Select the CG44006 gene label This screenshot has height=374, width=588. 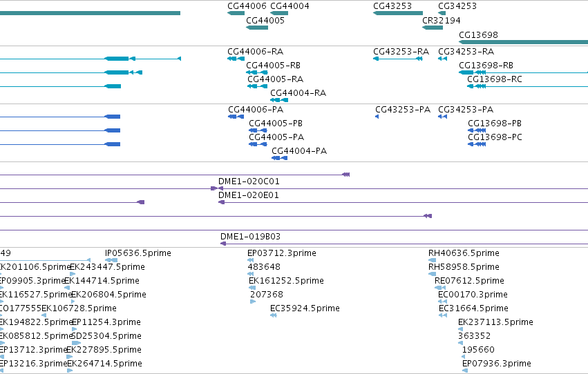247,6
